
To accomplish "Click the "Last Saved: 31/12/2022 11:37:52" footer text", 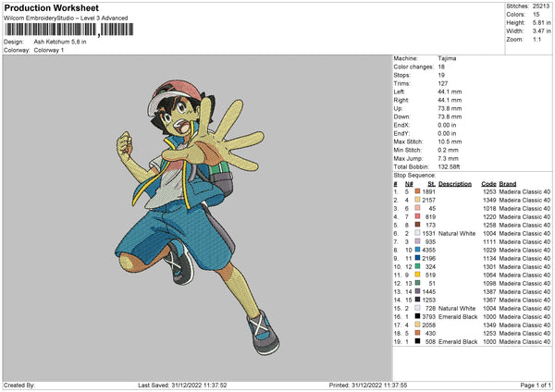I will [182, 385].
